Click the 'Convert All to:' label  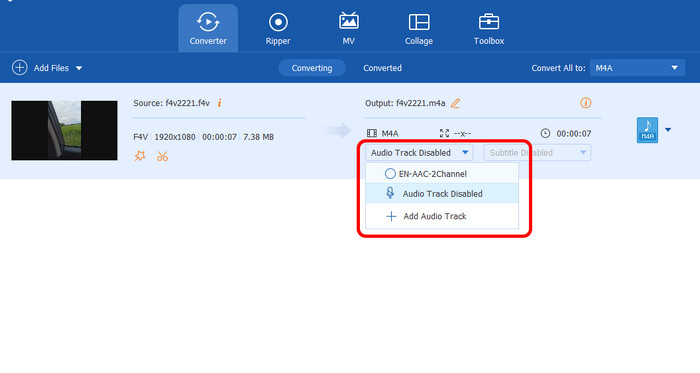(x=558, y=68)
